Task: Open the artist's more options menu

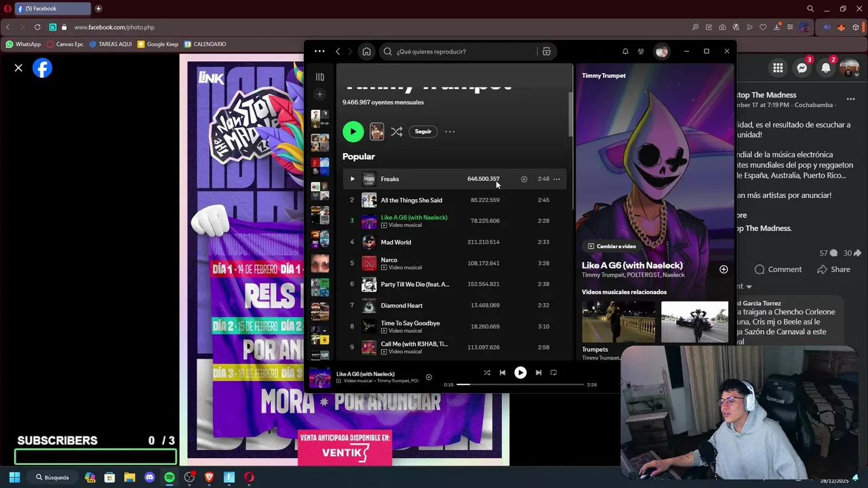Action: 450,131
